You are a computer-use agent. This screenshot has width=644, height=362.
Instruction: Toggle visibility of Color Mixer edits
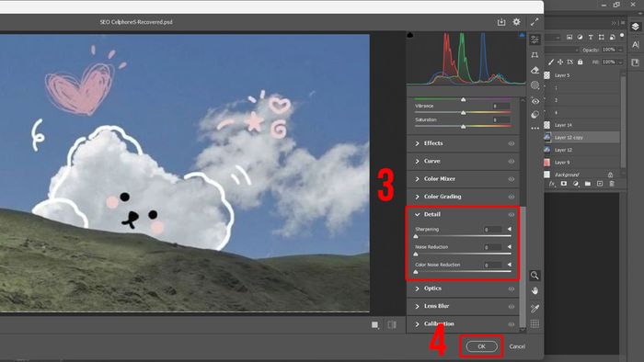pos(511,179)
